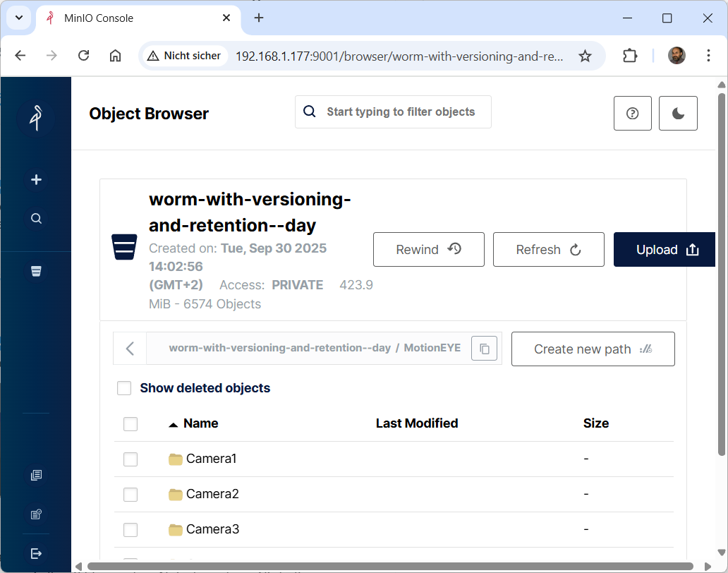The width and height of the screenshot is (728, 573).
Task: Open help via question mark icon
Action: point(632,114)
